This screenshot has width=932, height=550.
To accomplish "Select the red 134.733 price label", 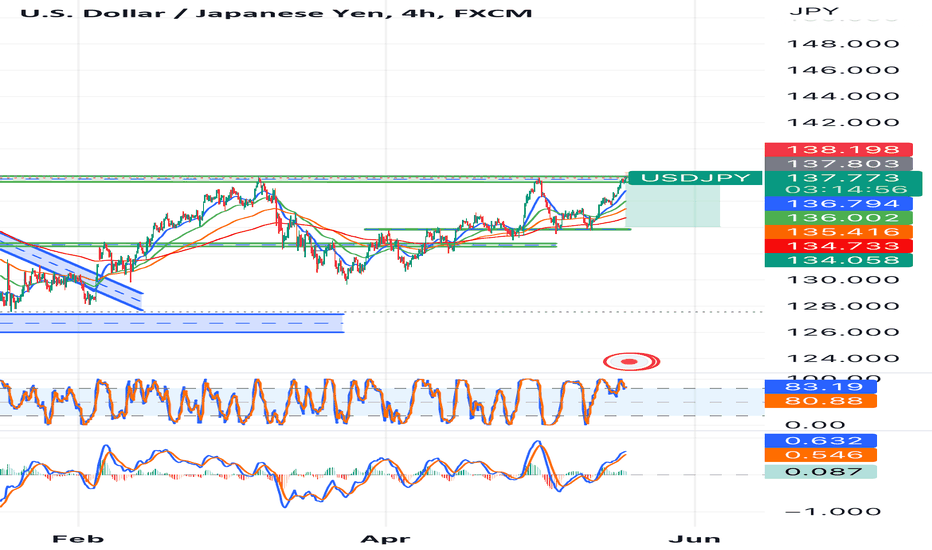I will point(838,246).
